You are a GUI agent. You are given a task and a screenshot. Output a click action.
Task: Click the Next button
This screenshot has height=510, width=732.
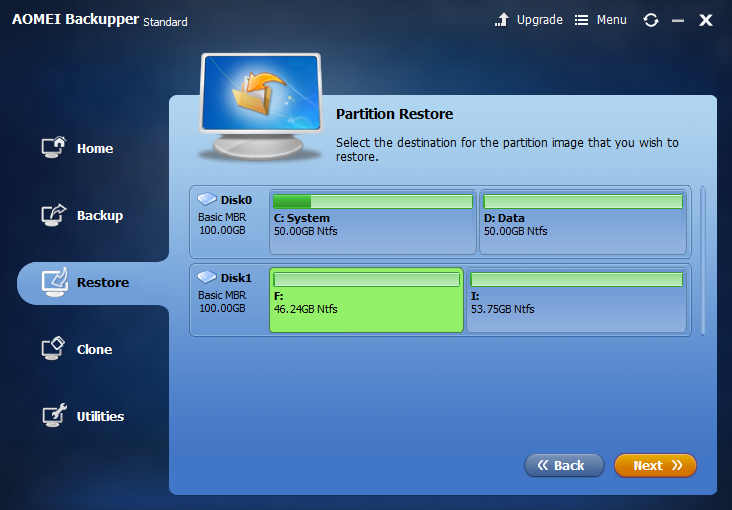(x=655, y=465)
